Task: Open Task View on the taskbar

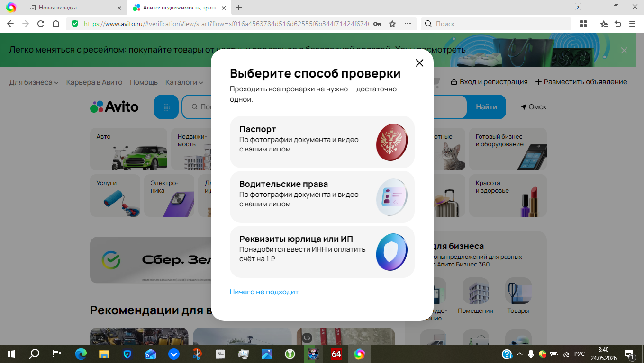Action: pyautogui.click(x=56, y=354)
